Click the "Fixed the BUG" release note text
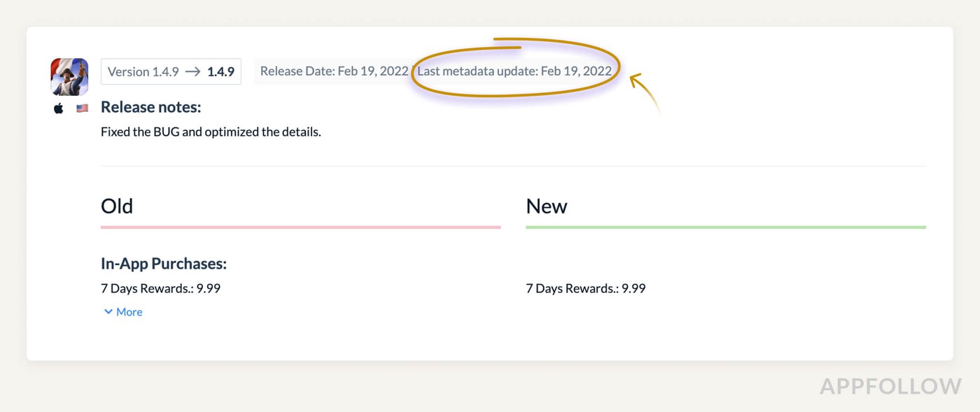Viewport: 980px width, 412px height. coord(211,132)
